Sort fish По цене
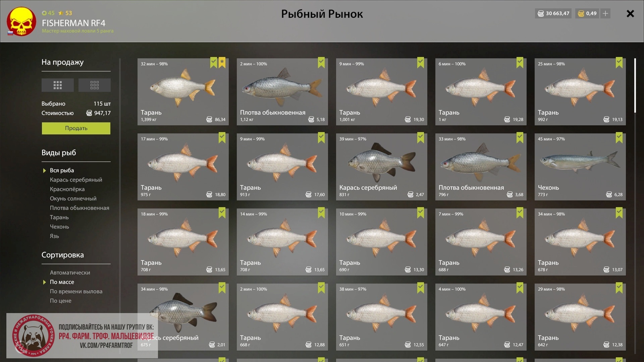 pos(61,301)
